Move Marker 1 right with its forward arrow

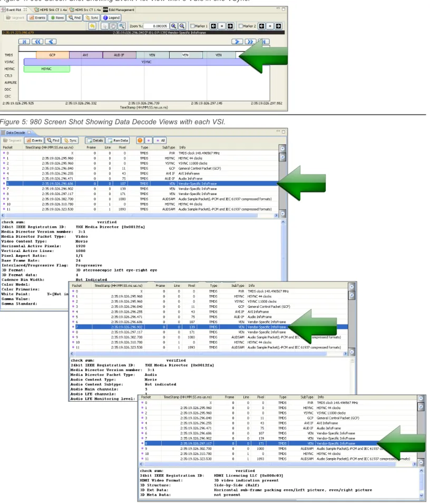[x=230, y=26]
